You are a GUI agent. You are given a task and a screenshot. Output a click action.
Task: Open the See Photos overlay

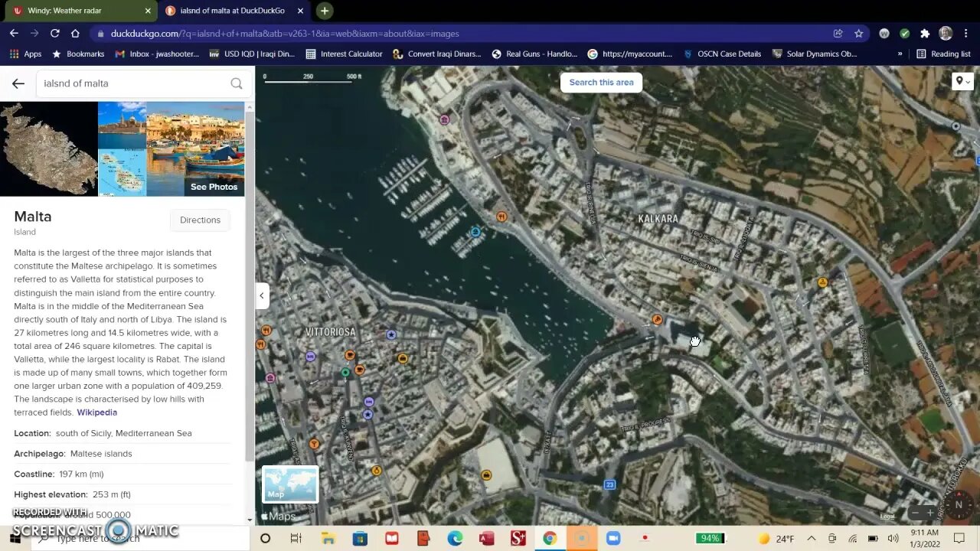coord(214,187)
